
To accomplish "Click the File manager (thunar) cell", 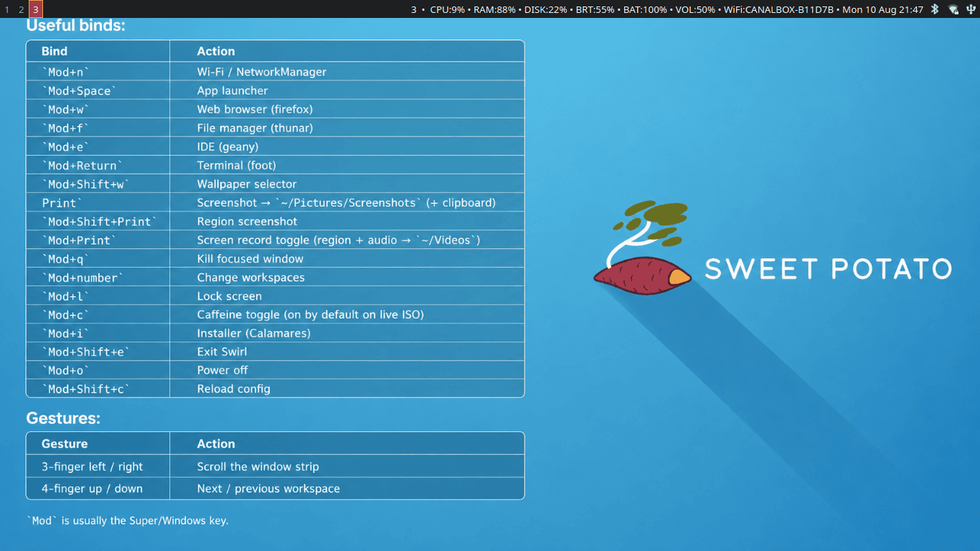I will 347,128.
